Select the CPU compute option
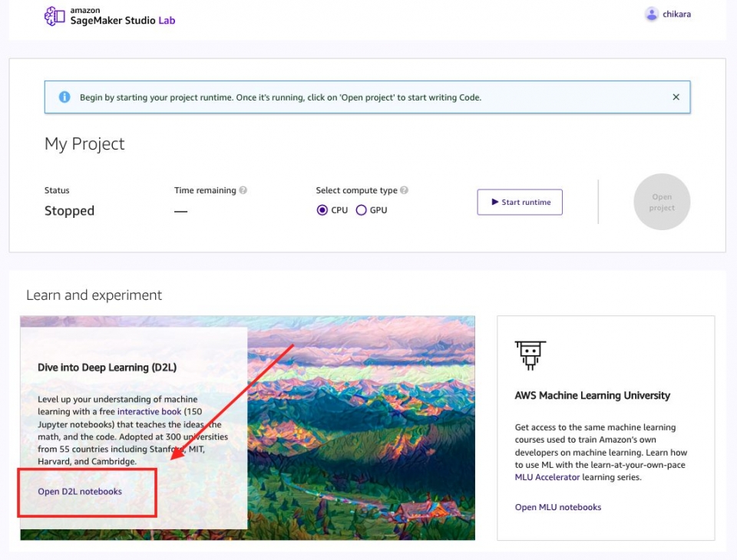The width and height of the screenshot is (737, 560). [x=322, y=209]
